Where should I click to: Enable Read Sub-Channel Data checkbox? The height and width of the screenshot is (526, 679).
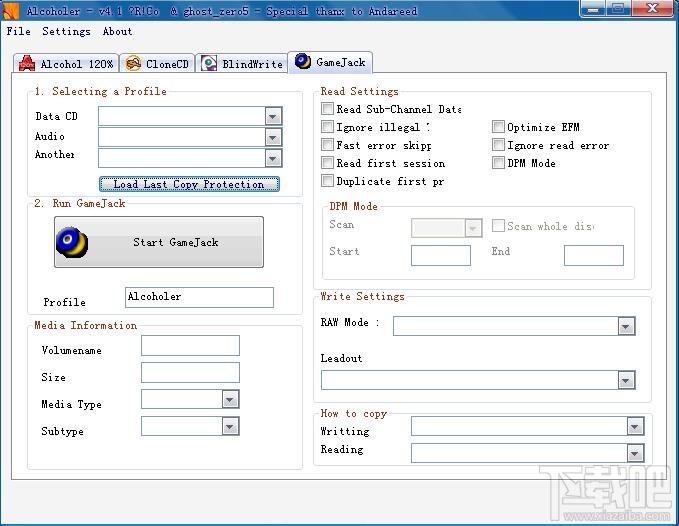(x=328, y=108)
